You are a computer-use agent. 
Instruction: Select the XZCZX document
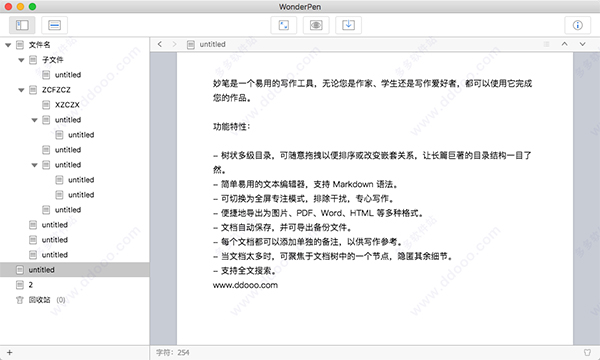pos(67,105)
